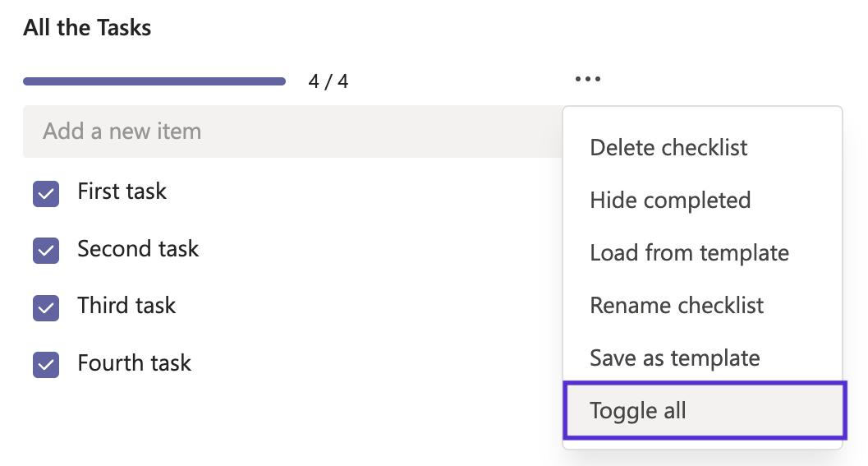The image size is (868, 466).
Task: Uncheck the First task checkbox
Action: (x=46, y=194)
